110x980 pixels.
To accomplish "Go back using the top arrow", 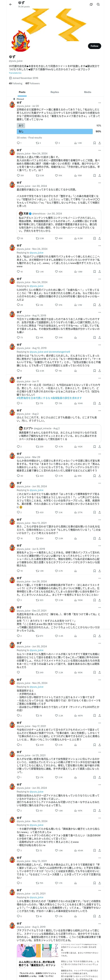I will (11, 4).
